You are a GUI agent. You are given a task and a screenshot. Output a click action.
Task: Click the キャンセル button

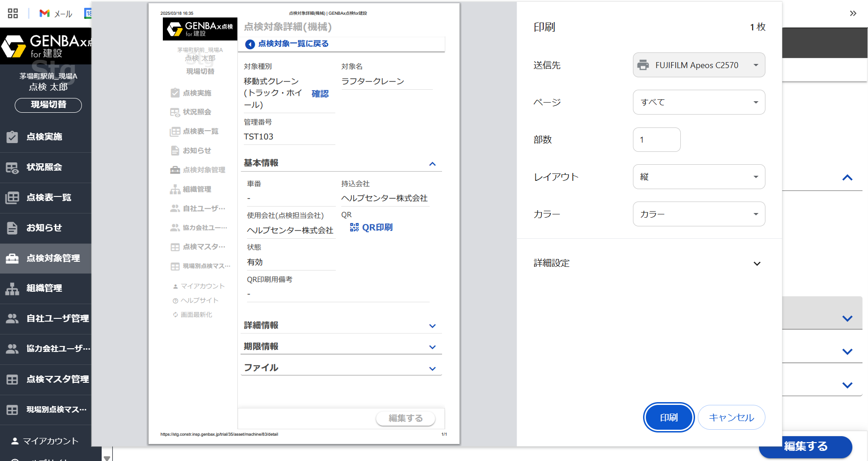click(731, 417)
